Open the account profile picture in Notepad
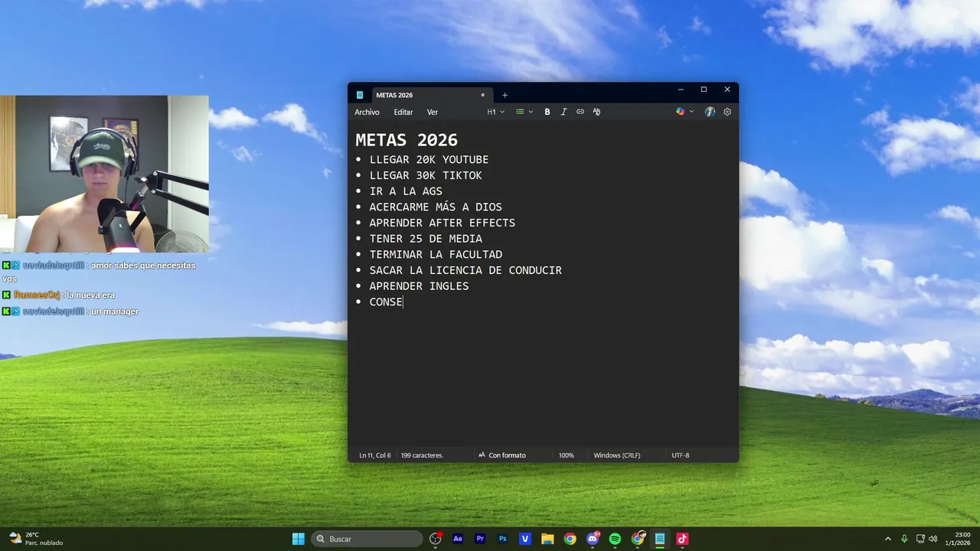This screenshot has height=551, width=980. [x=710, y=112]
